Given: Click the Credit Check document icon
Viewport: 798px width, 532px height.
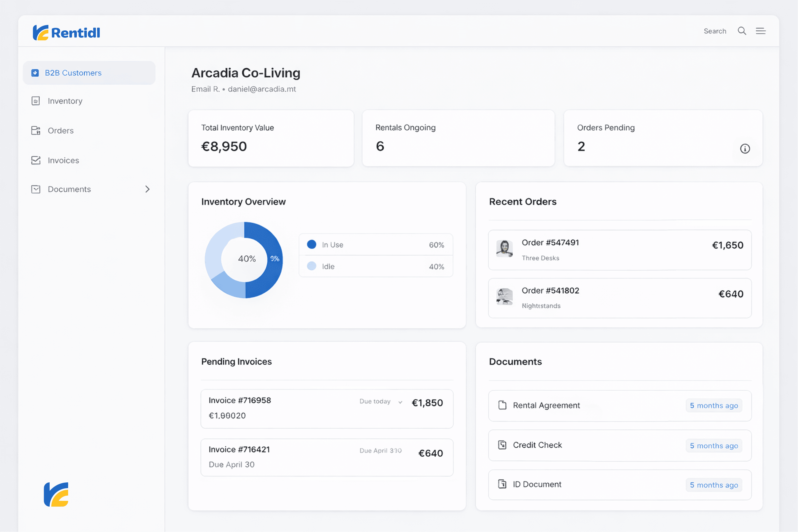Looking at the screenshot, I should point(502,445).
